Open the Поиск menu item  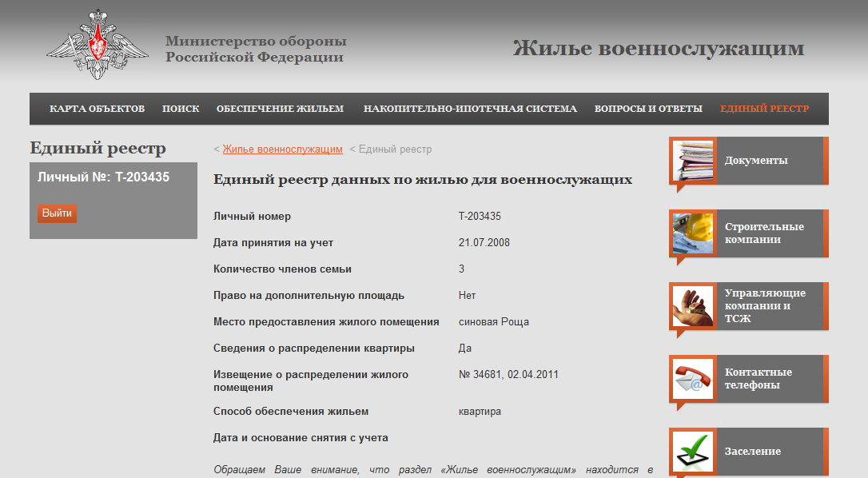[181, 109]
